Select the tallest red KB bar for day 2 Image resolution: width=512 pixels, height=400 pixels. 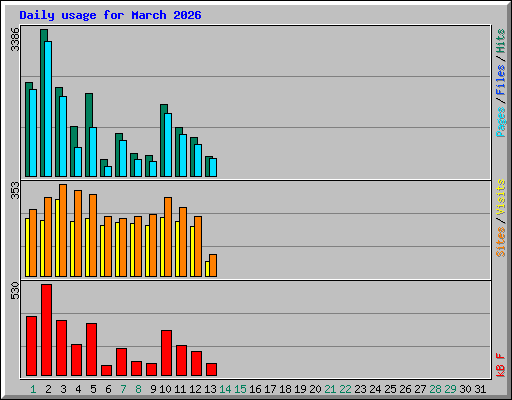(46, 330)
